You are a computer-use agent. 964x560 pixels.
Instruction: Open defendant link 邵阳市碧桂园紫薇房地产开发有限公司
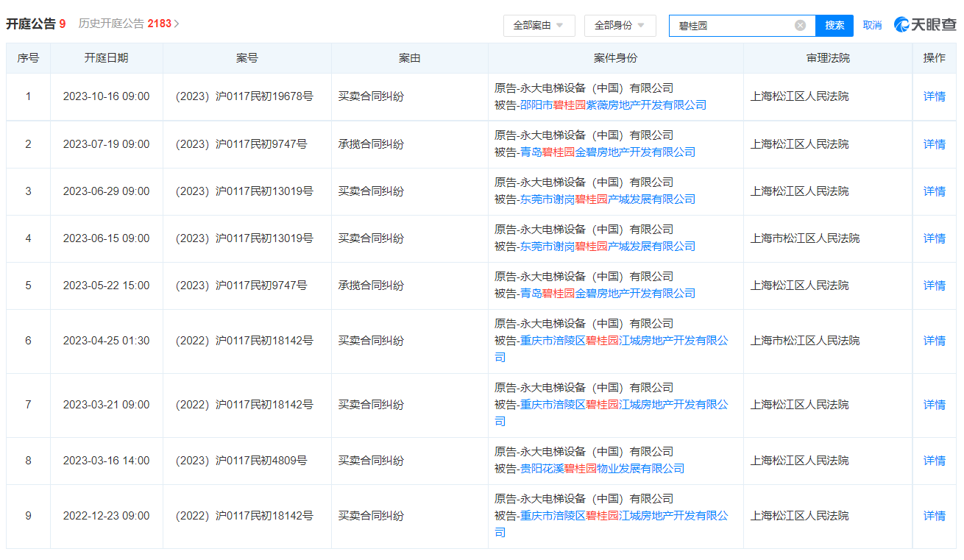613,105
